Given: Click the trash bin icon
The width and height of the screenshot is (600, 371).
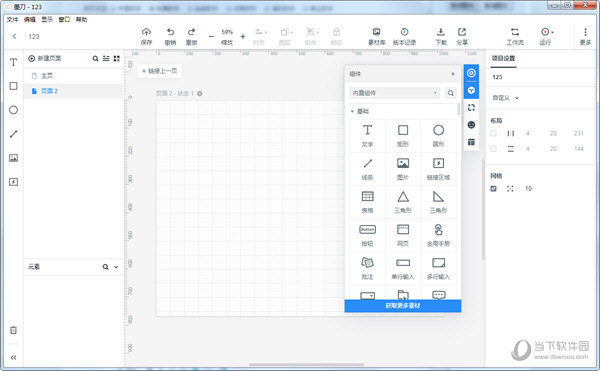Looking at the screenshot, I should (13, 330).
